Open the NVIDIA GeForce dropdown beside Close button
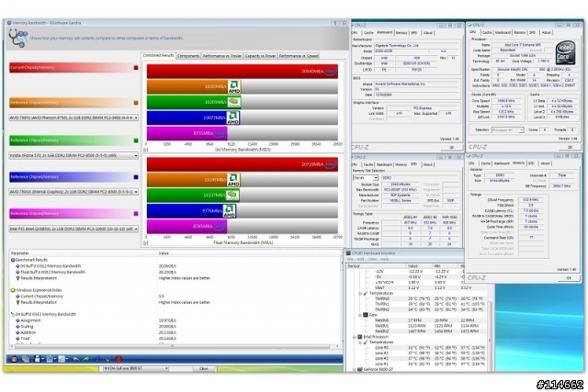The image size is (588, 392). tap(135, 369)
